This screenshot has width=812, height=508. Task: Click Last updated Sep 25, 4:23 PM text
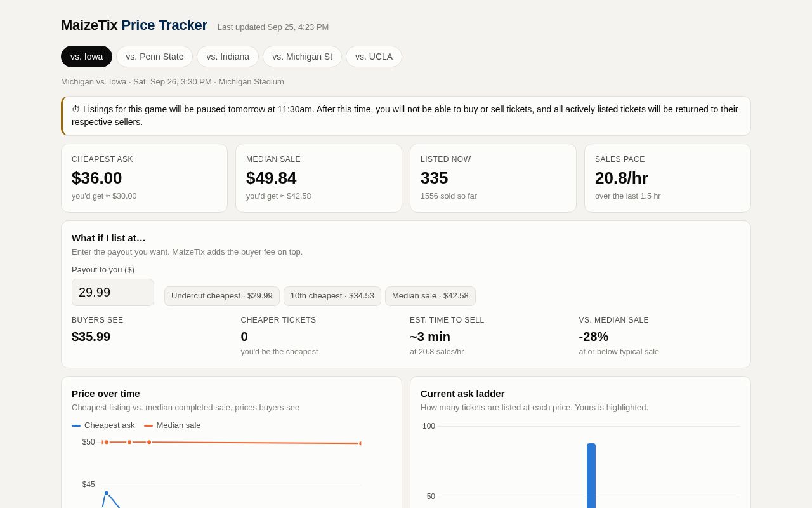click(273, 27)
